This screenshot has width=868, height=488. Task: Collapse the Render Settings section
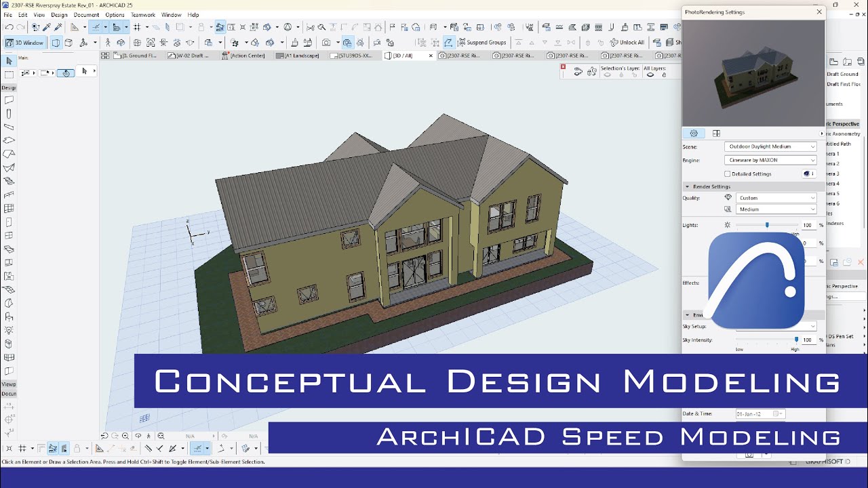point(687,186)
